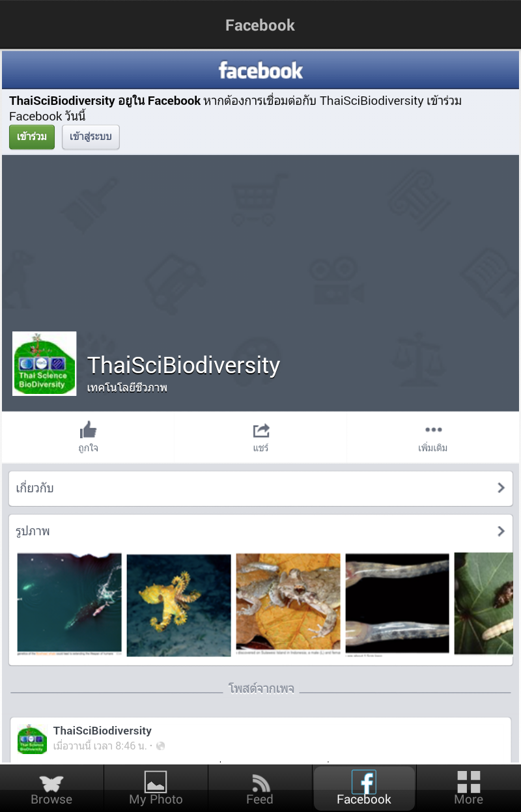Open the ThaiSciBiodiversity profile picture
Image resolution: width=521 pixels, height=812 pixels.
point(44,363)
